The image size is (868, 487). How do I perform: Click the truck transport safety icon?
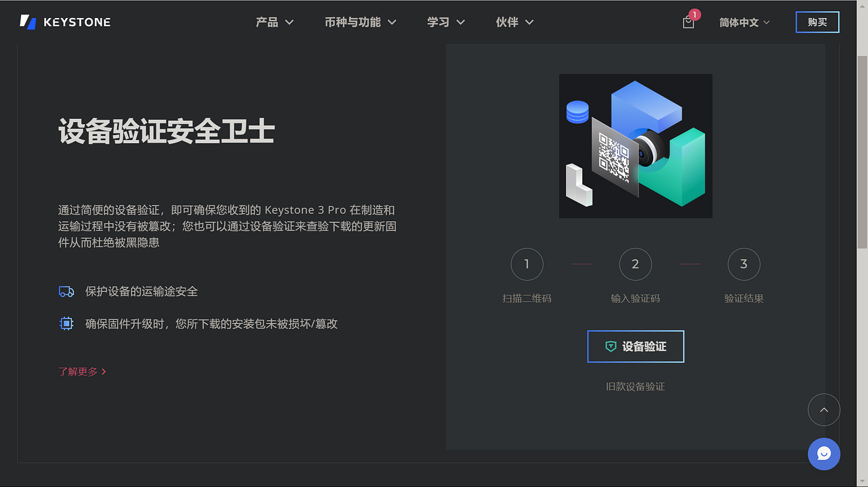click(66, 291)
